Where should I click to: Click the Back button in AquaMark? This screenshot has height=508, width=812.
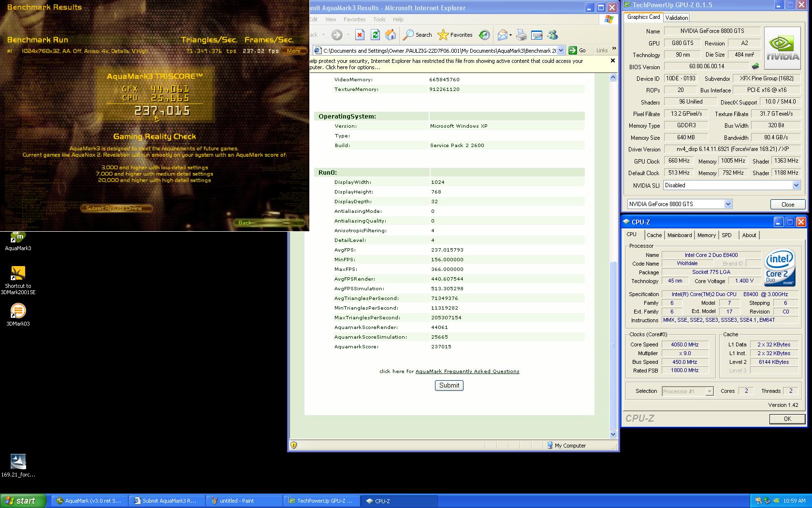[x=269, y=223]
